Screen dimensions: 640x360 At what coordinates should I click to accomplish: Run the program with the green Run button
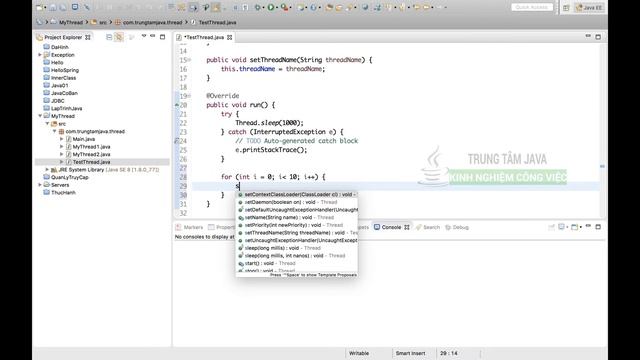271,7
